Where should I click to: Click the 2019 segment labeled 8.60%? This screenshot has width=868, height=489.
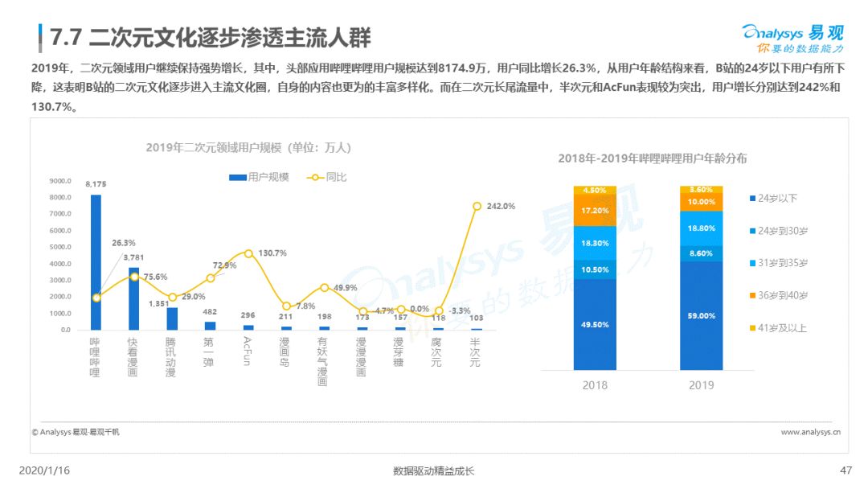click(x=702, y=253)
